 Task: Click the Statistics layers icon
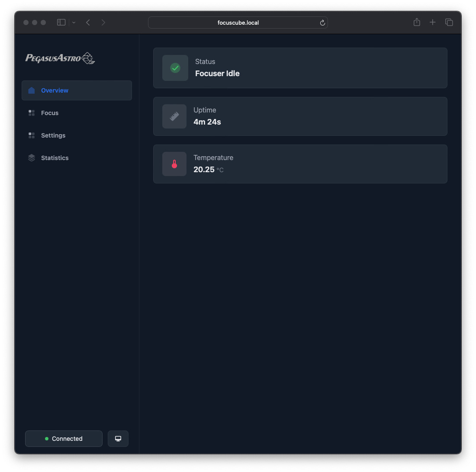tap(32, 158)
